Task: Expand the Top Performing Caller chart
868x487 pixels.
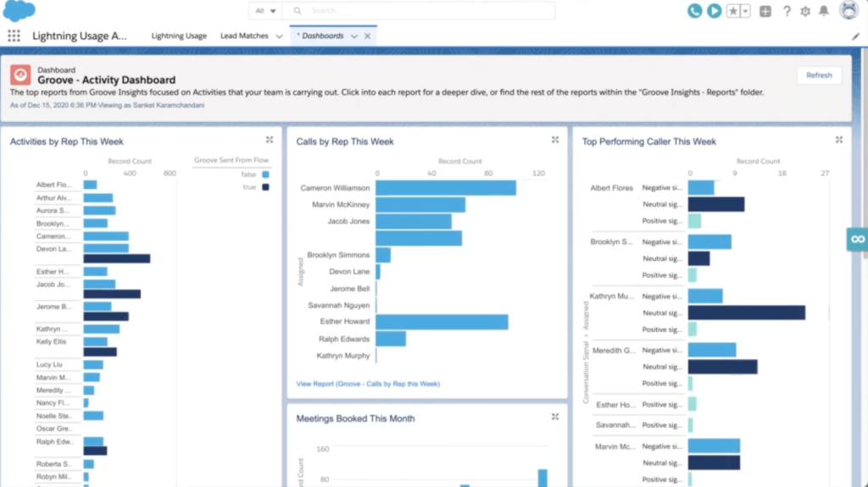Action: click(x=839, y=140)
